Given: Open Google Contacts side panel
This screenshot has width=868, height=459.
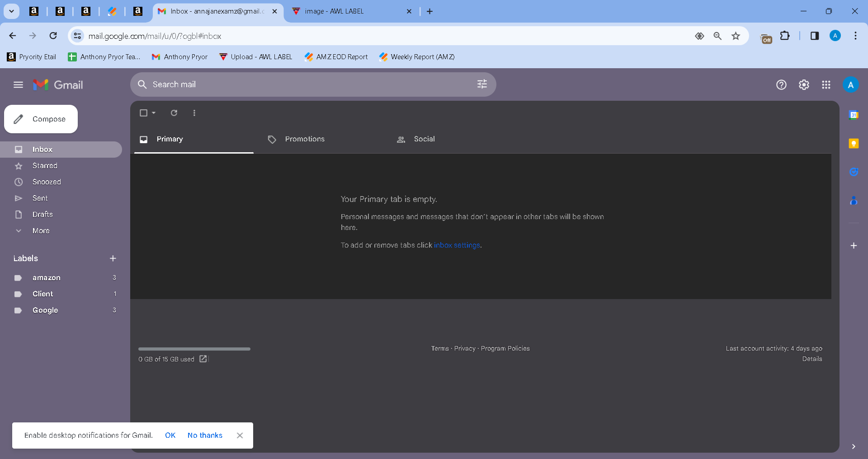Looking at the screenshot, I should (x=854, y=201).
